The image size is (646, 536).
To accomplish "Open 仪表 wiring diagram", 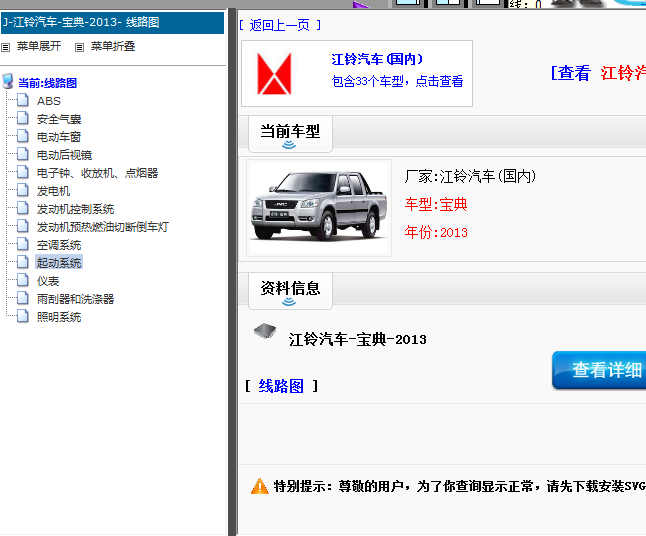I will [48, 281].
